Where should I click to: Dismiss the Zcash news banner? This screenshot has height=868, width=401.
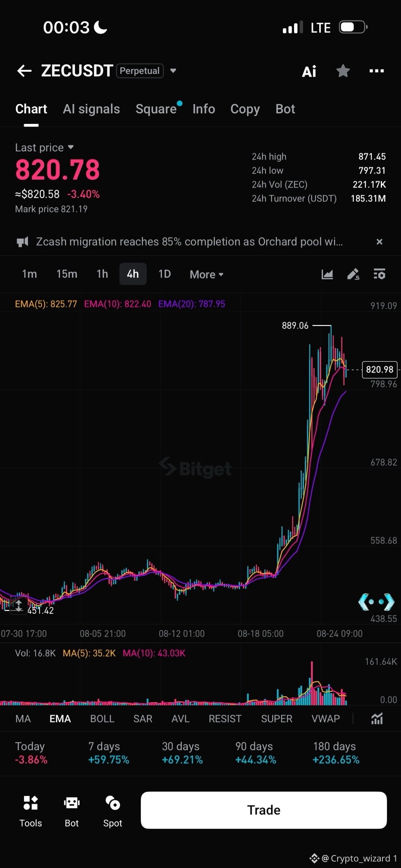379,242
